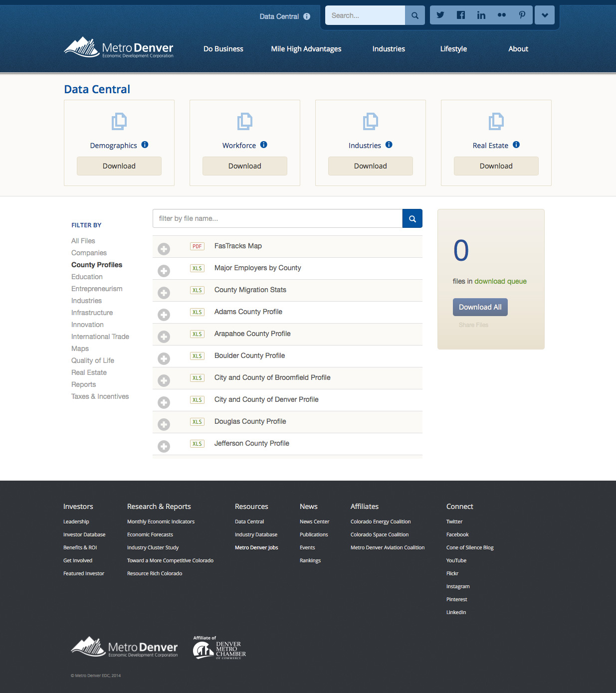Add FasTracks Map to download queue
Image resolution: width=616 pixels, height=693 pixels.
click(x=164, y=249)
